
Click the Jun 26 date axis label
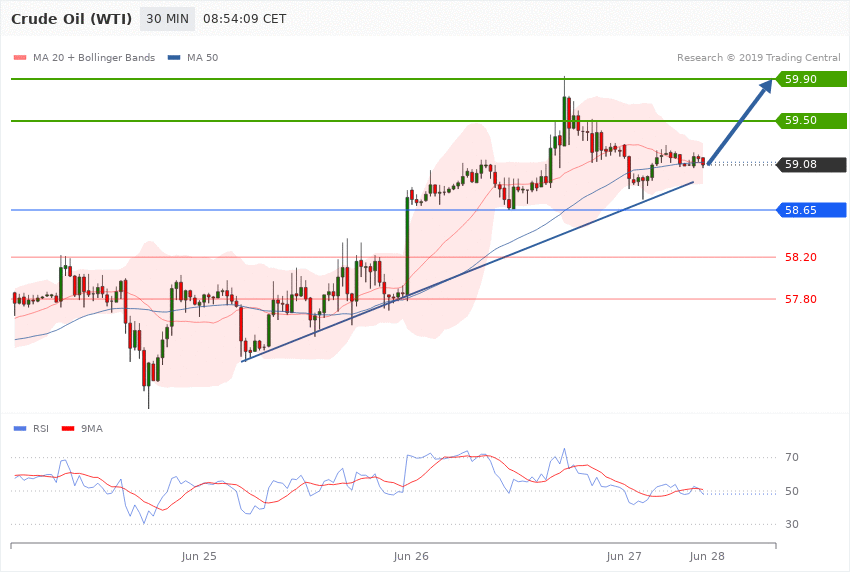(411, 556)
